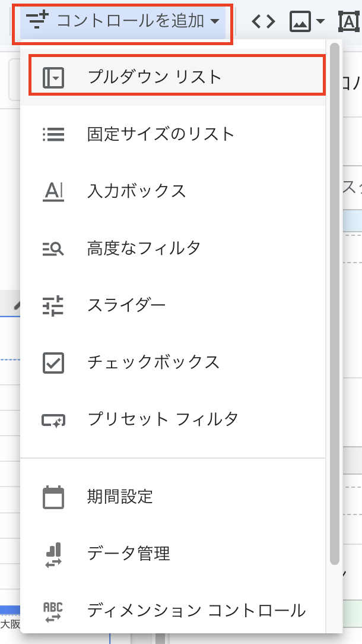Click the preset filter sparkle icon

[x=53, y=420]
